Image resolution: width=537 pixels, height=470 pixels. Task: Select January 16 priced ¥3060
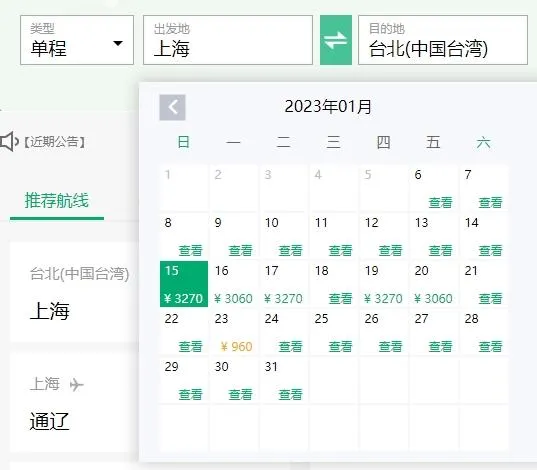coord(234,284)
